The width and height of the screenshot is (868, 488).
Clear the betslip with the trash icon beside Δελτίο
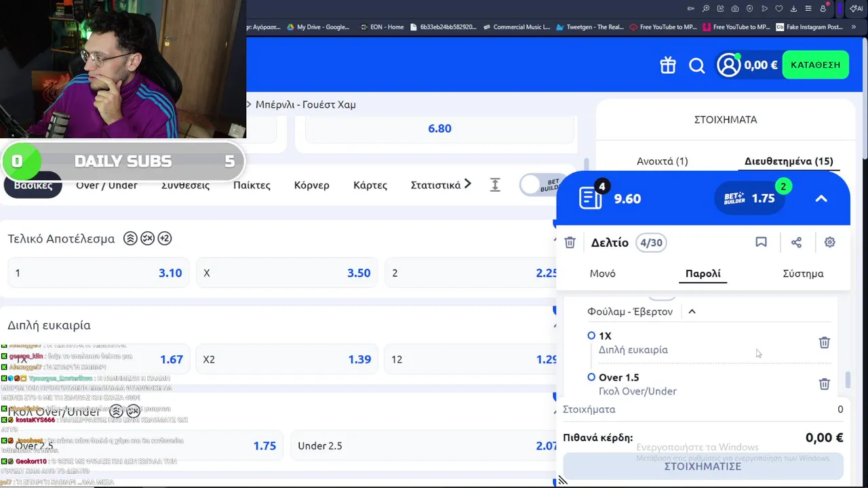[x=570, y=242]
